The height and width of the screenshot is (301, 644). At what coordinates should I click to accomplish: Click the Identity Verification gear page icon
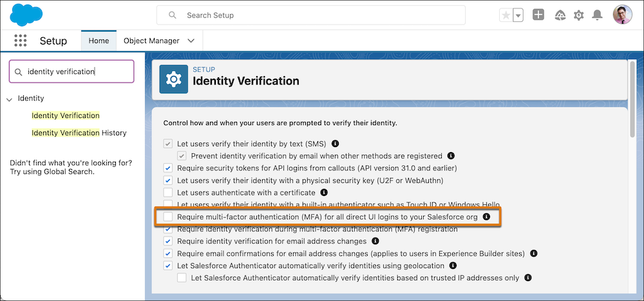point(174,79)
